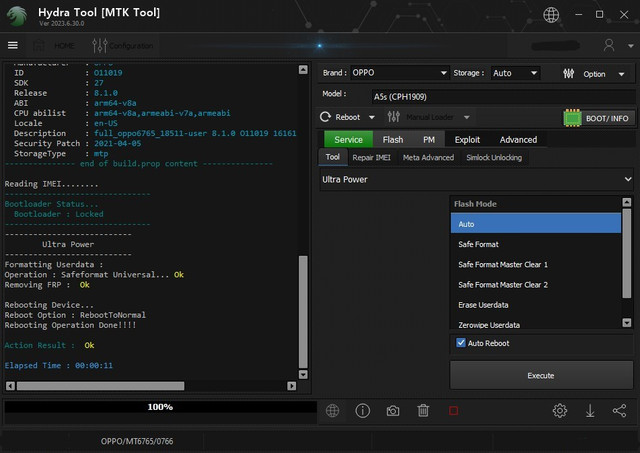
Task: Click the trash clear log icon
Action: [423, 411]
